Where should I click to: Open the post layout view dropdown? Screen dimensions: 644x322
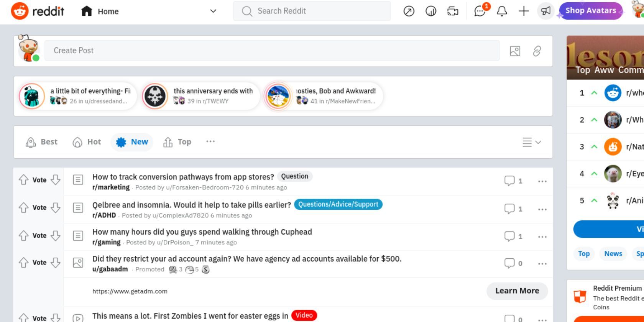[530, 142]
